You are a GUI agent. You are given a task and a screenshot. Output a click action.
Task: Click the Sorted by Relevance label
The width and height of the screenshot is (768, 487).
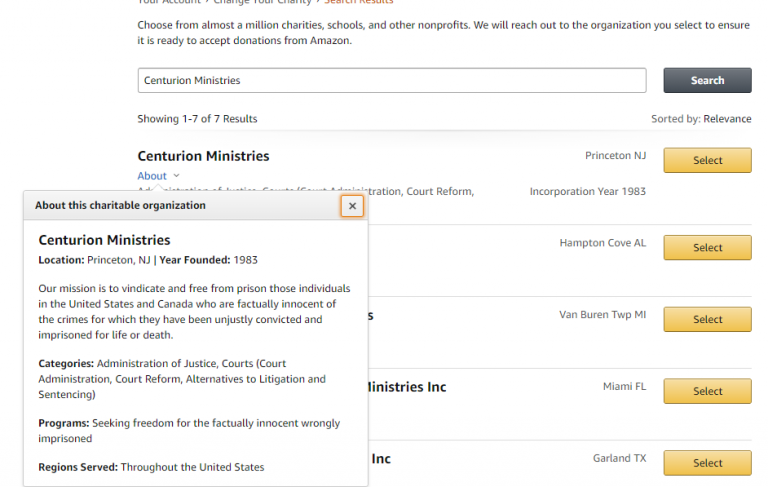pyautogui.click(x=701, y=119)
